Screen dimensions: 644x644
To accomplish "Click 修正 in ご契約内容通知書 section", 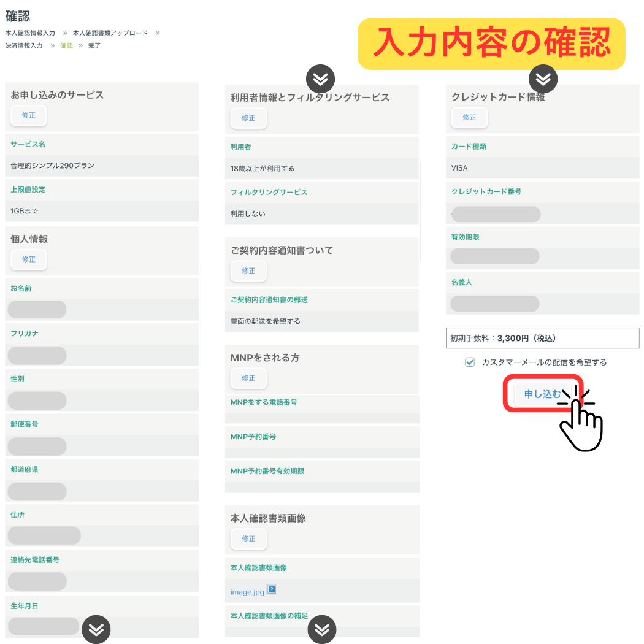I will (x=248, y=270).
